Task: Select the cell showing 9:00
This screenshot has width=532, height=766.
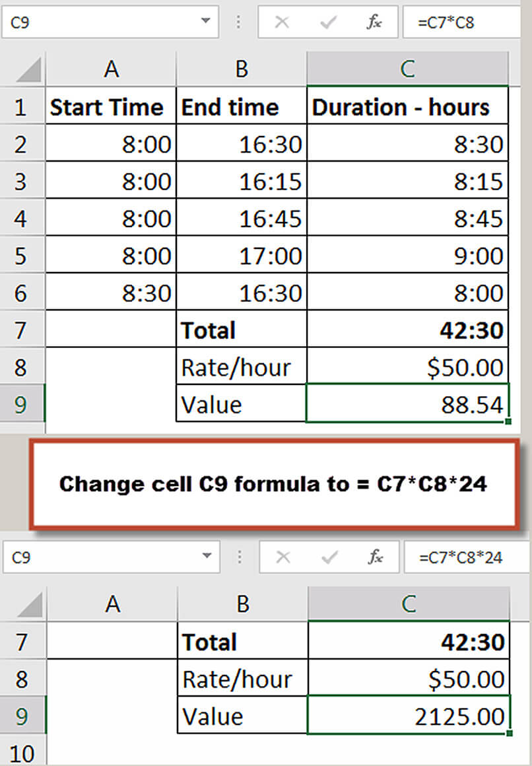Action: [407, 255]
